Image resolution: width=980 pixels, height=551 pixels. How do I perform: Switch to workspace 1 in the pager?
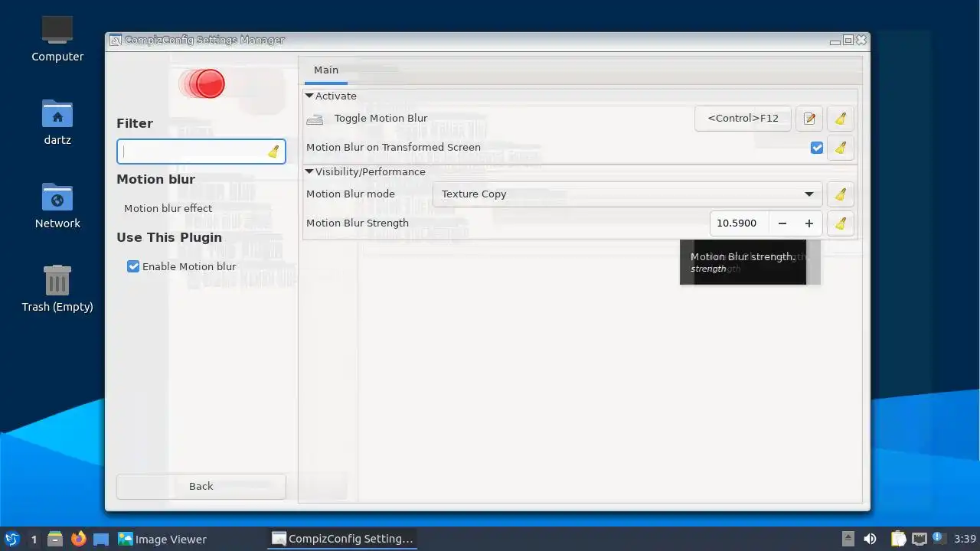34,539
